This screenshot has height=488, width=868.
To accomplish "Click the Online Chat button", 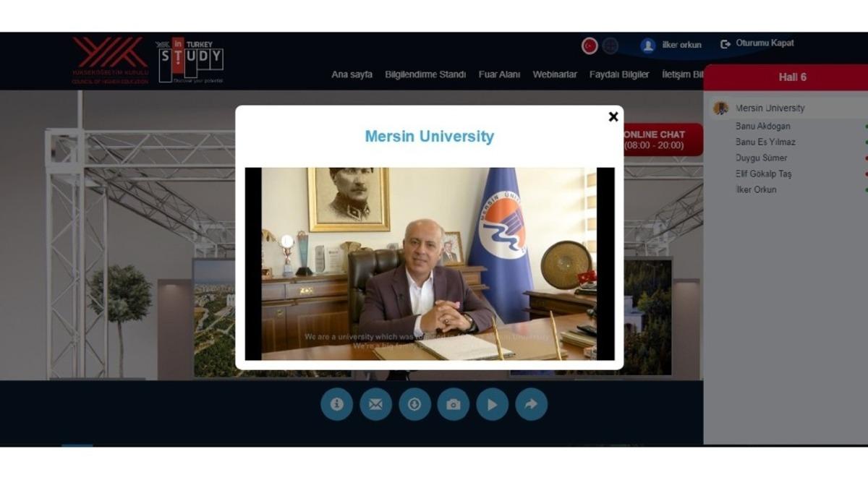I will [x=662, y=140].
